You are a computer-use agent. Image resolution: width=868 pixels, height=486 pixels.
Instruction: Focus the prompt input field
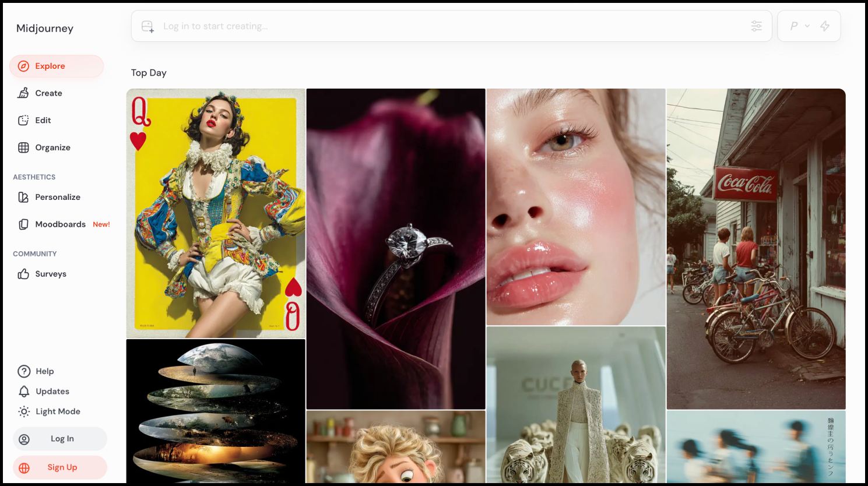point(452,26)
